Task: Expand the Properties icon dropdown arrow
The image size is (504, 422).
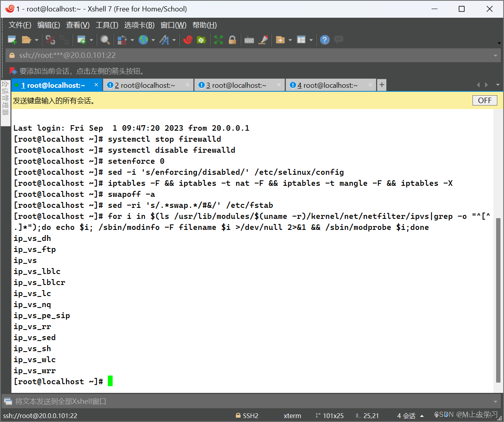Action: tap(91, 40)
